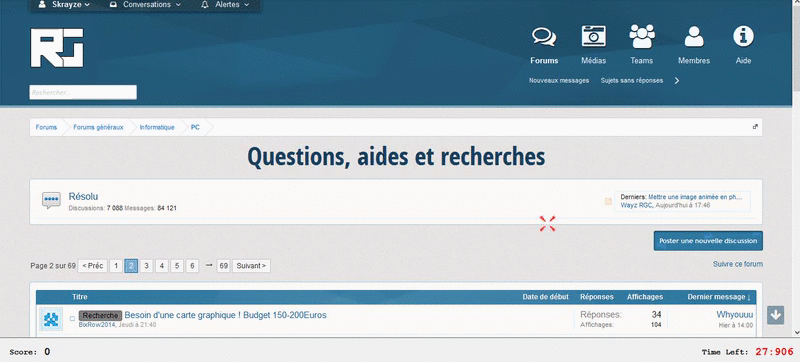Image resolution: width=800 pixels, height=362 pixels.
Task: Go to the next page with Suivant
Action: [252, 266]
